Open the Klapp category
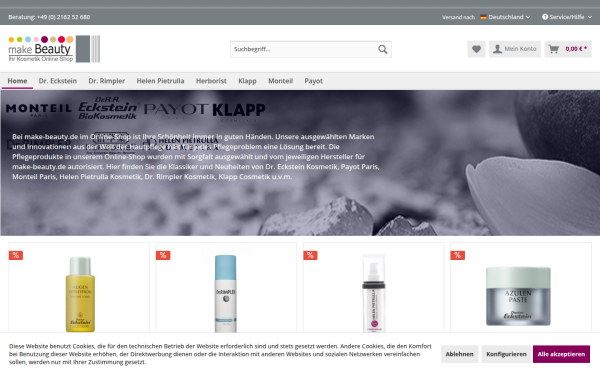 click(x=247, y=81)
